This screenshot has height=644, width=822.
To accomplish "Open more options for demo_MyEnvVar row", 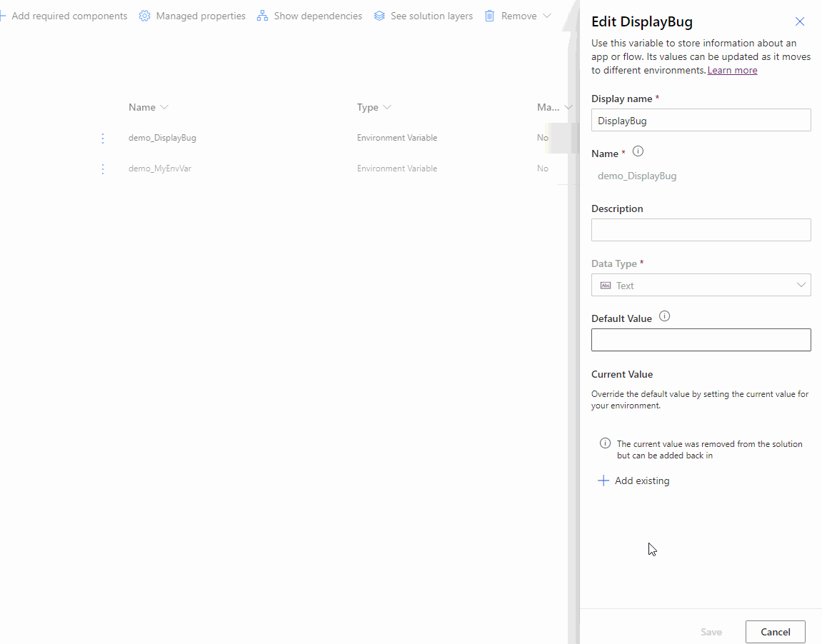I will pyautogui.click(x=103, y=168).
